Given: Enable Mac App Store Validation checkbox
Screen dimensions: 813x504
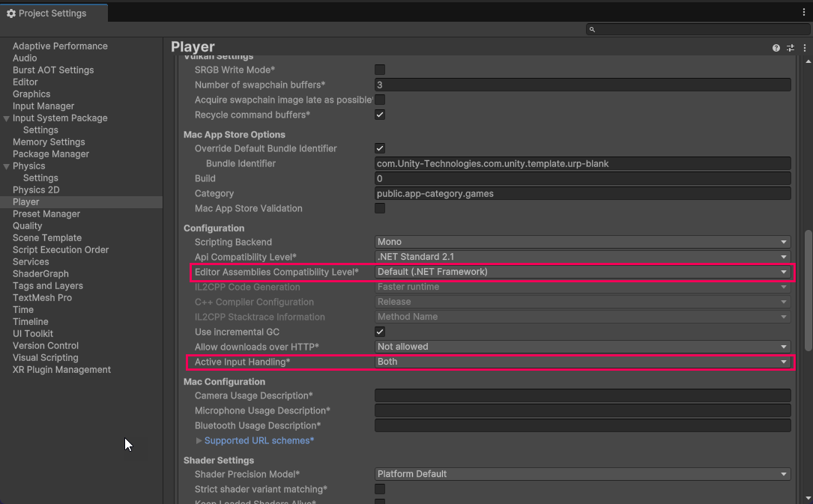Looking at the screenshot, I should point(380,208).
